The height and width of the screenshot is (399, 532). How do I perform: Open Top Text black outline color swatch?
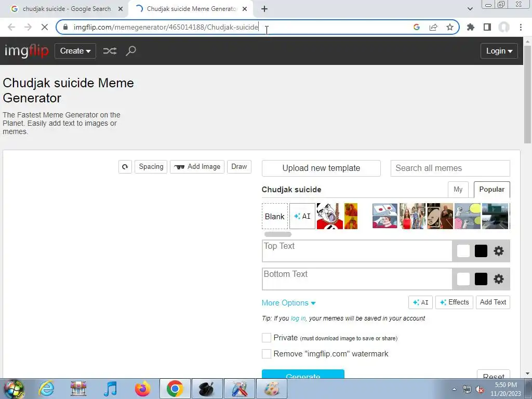tap(481, 251)
